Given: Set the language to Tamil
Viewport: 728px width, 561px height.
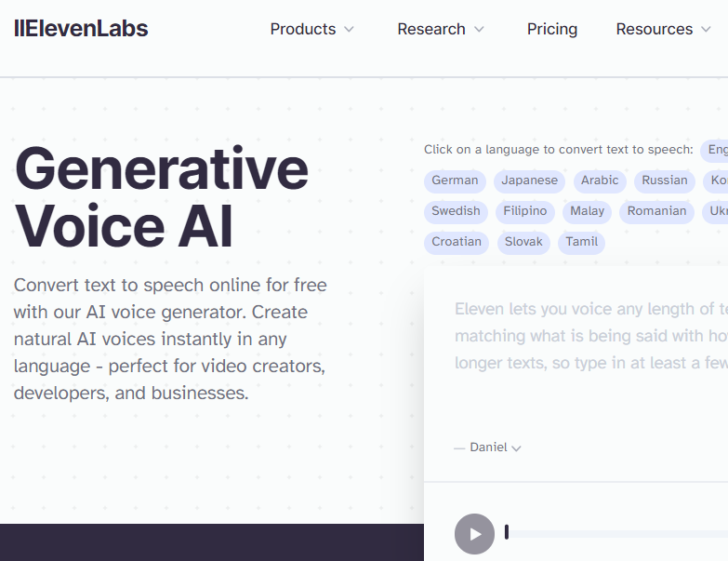Looking at the screenshot, I should click(582, 242).
